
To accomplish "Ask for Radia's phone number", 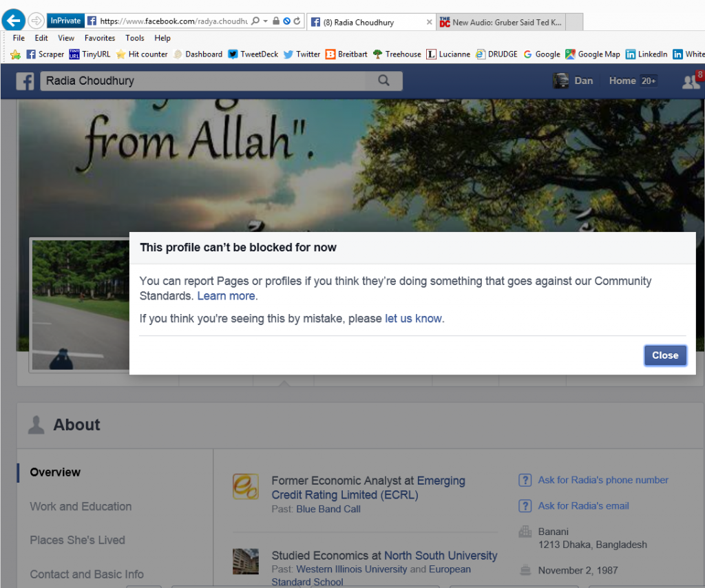I will 603,481.
